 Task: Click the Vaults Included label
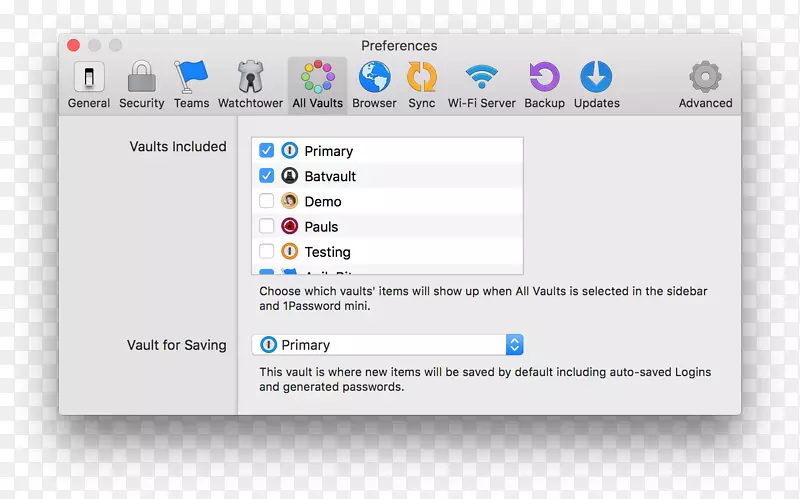point(178,146)
